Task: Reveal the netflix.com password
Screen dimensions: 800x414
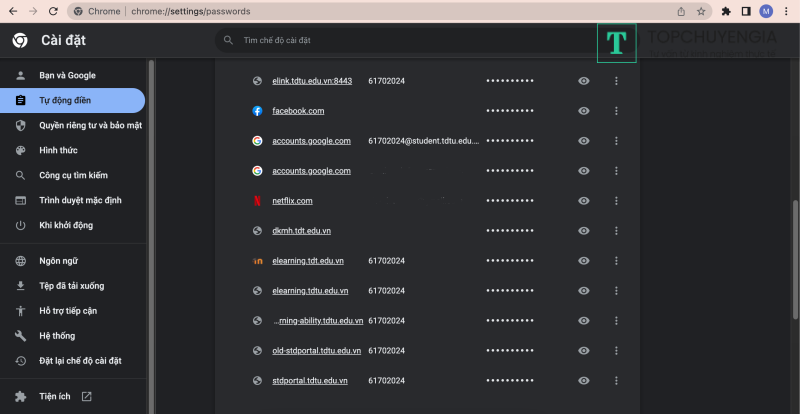Action: pos(584,201)
